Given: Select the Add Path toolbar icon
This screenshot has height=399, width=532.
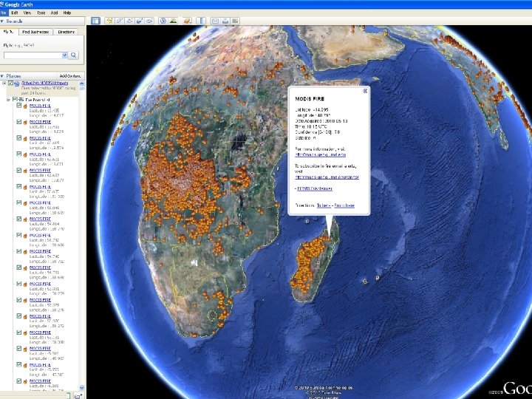Looking at the screenshot, I should tap(129, 21).
